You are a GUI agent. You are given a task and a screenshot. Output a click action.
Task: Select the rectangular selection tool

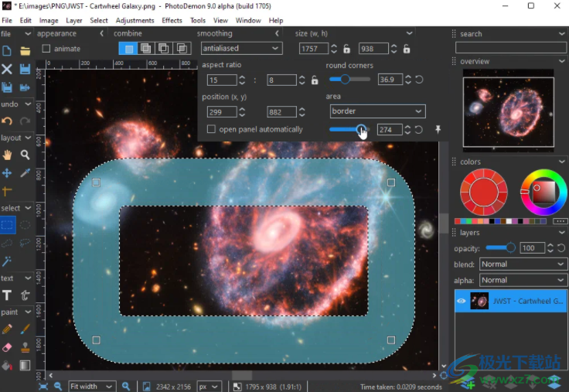click(7, 225)
